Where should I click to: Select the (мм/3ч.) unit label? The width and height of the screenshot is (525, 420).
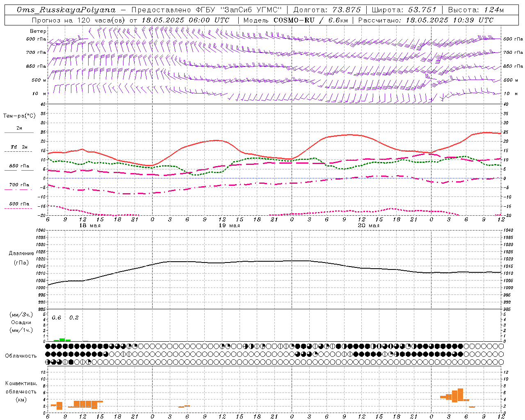(21, 315)
